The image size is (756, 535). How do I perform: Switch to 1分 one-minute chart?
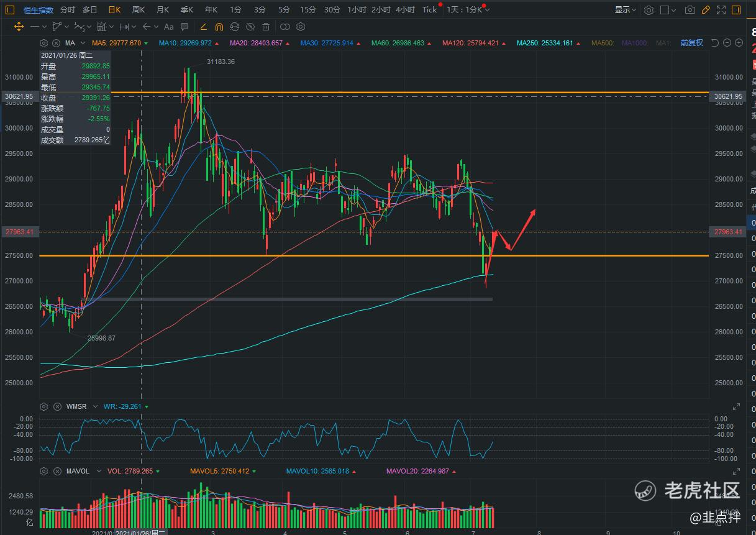235,10
